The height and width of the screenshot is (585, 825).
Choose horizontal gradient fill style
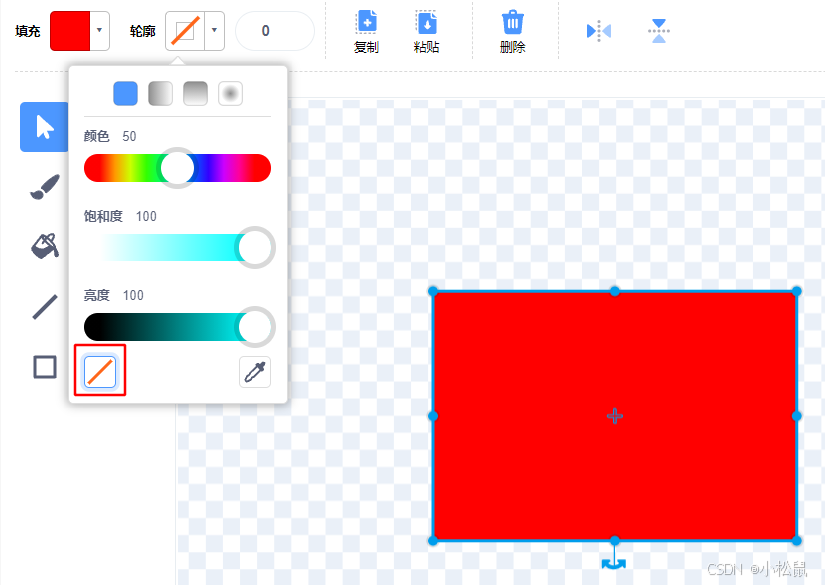point(160,94)
